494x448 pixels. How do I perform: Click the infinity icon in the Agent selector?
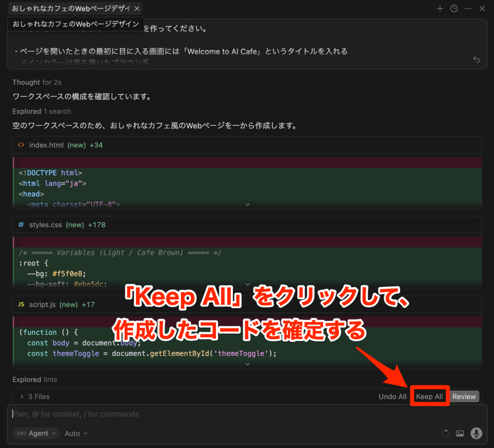point(23,433)
